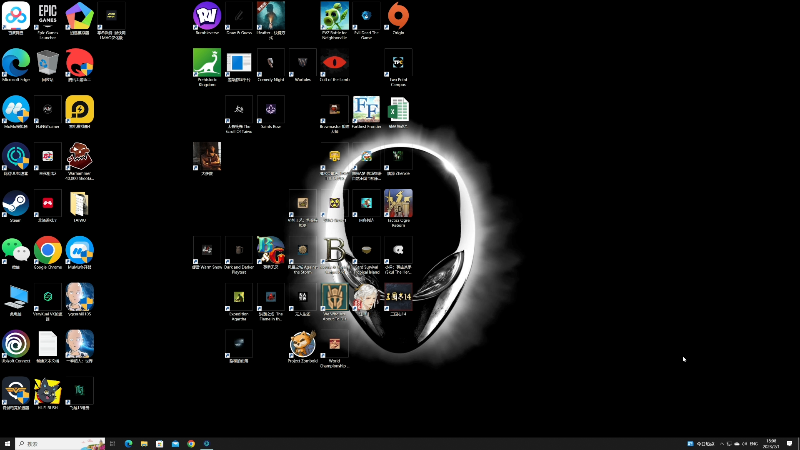Open the colorful pentagon app desktop icon

80,16
